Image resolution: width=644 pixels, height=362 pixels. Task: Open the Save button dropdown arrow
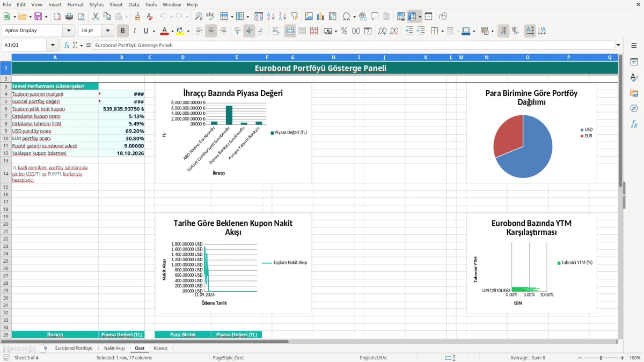(46, 17)
